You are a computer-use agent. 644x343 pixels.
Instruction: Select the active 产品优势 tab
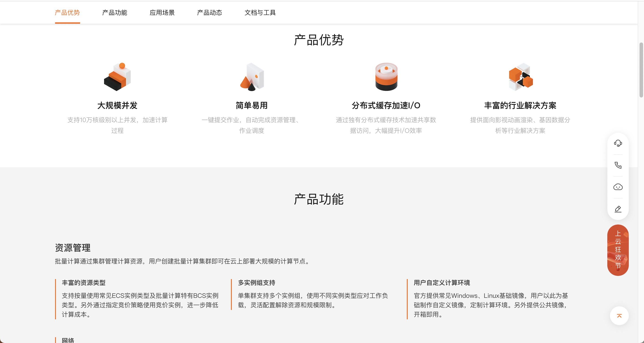(x=67, y=13)
